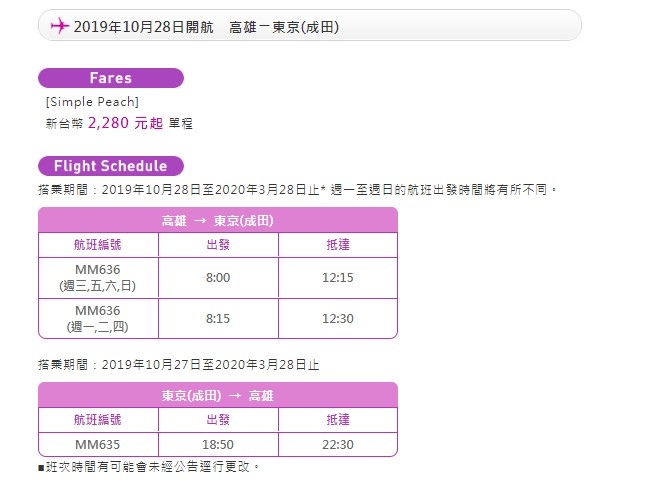The image size is (655, 480).
Task: Click the 18:50 departure time cell
Action: [218, 444]
